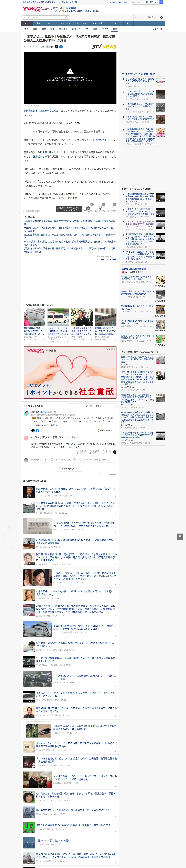React with 新しい視点 exclamation icon
This screenshot has height=868, width=186.
click(112, 208)
